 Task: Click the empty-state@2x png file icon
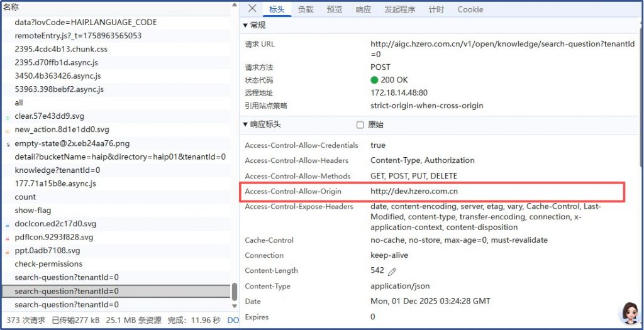point(8,144)
